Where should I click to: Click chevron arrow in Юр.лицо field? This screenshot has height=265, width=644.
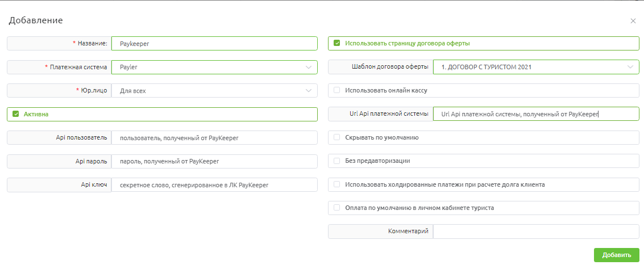point(309,91)
